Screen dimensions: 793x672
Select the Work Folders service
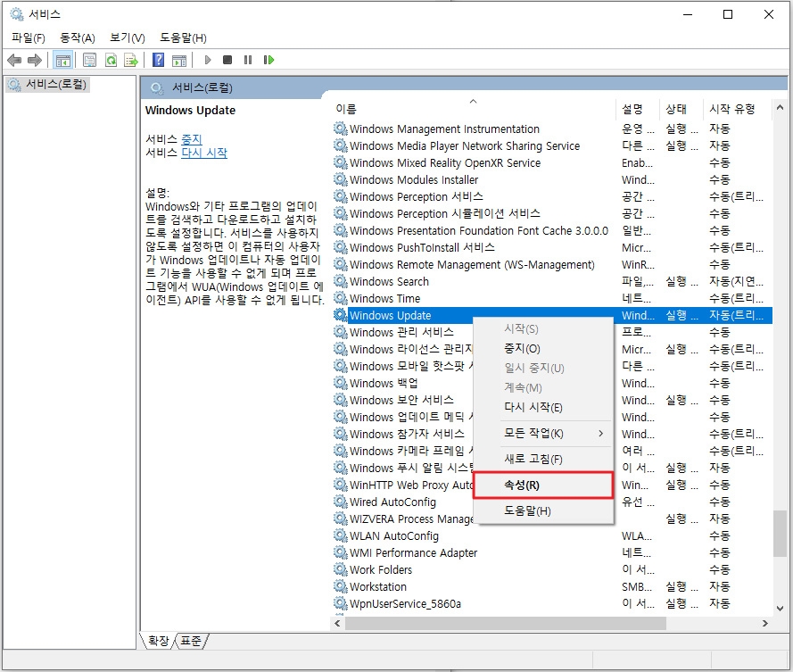[x=552, y=569]
